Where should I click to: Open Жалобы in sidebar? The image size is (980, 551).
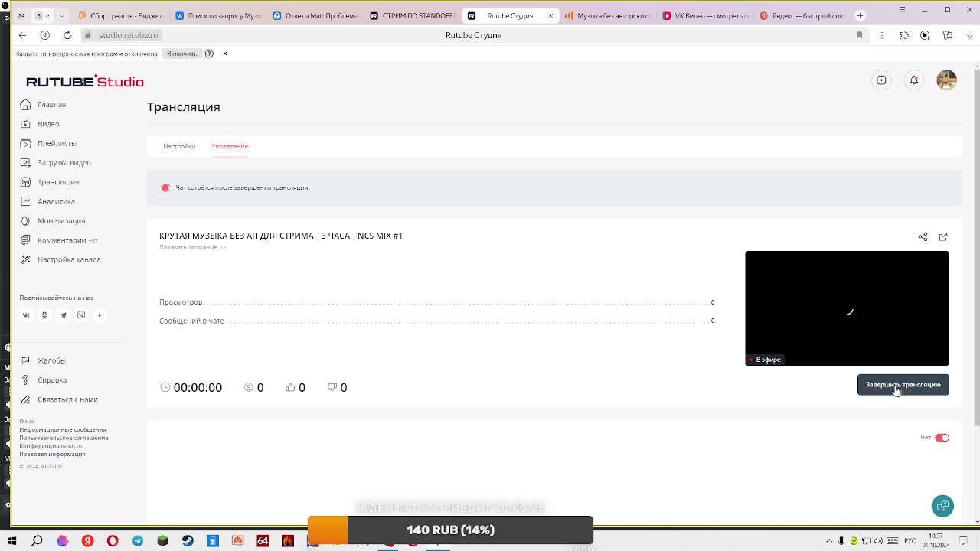coord(51,360)
